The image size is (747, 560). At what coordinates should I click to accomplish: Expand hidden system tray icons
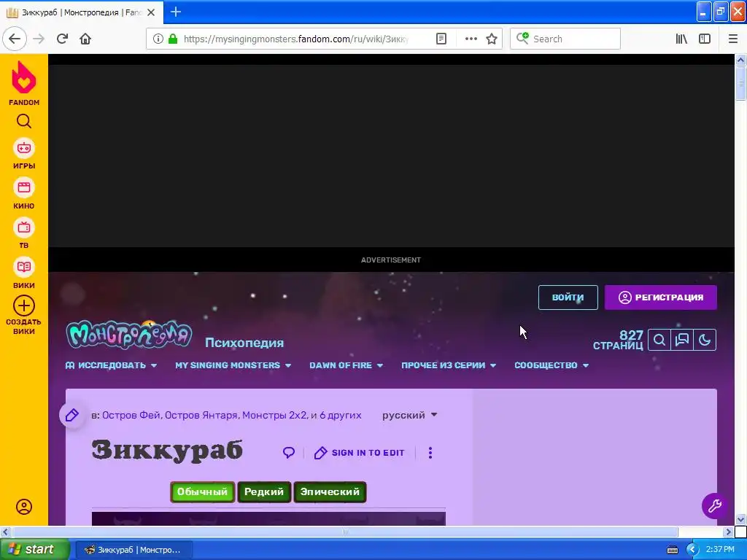point(692,550)
